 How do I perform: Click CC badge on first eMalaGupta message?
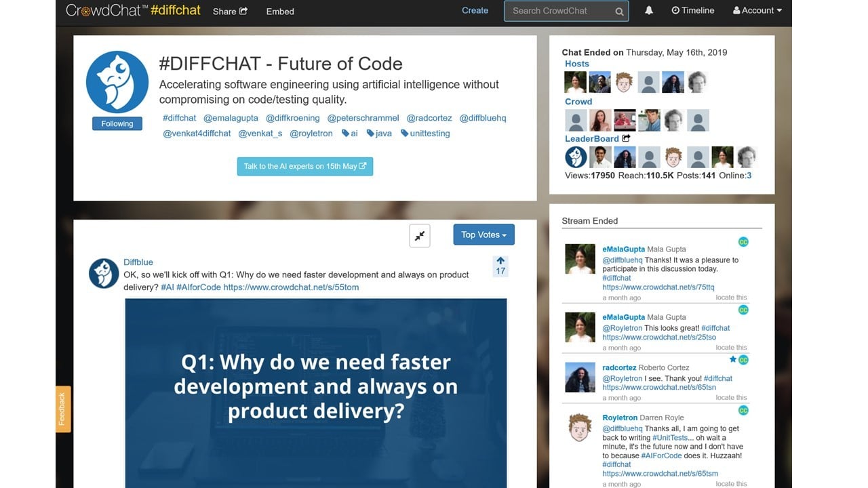click(x=743, y=242)
